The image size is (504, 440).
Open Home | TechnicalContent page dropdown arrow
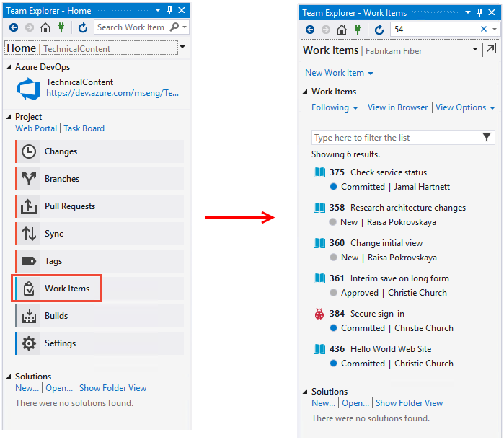coord(182,47)
